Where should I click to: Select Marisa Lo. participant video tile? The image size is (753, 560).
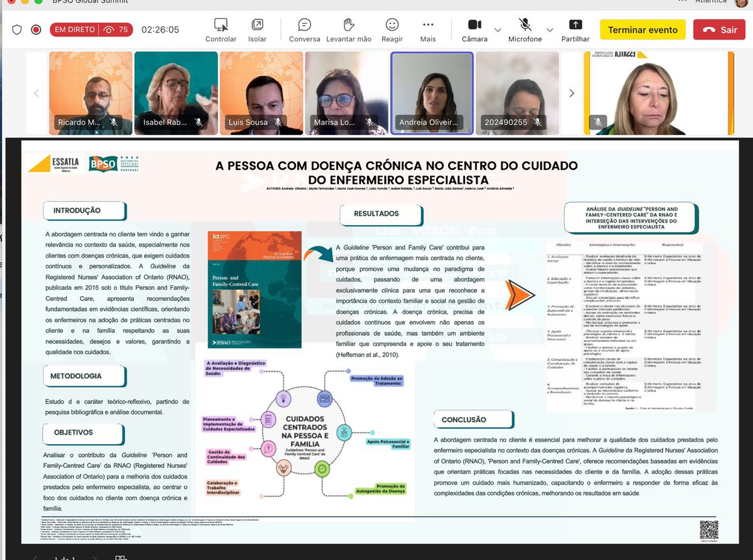(347, 93)
